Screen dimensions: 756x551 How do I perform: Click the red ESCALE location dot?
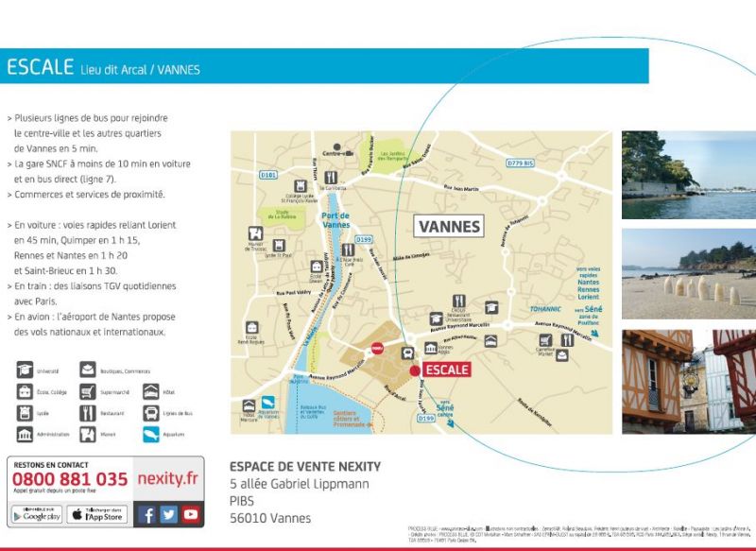415,370
